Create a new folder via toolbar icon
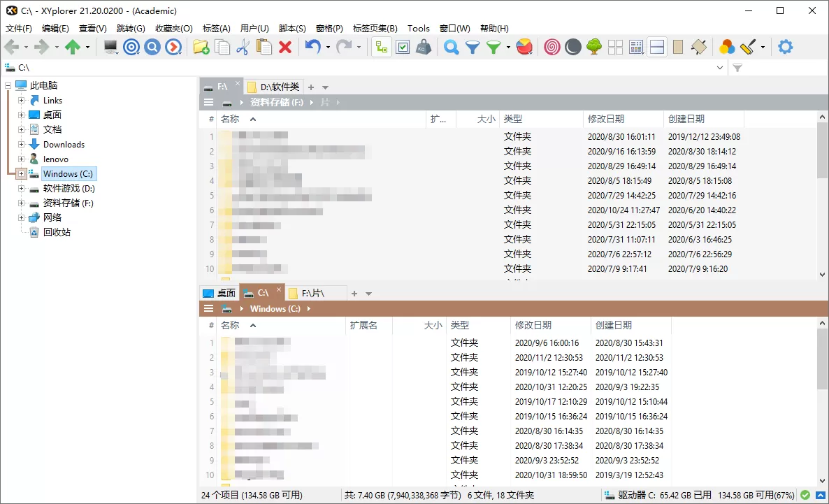This screenshot has height=504, width=829. click(201, 47)
